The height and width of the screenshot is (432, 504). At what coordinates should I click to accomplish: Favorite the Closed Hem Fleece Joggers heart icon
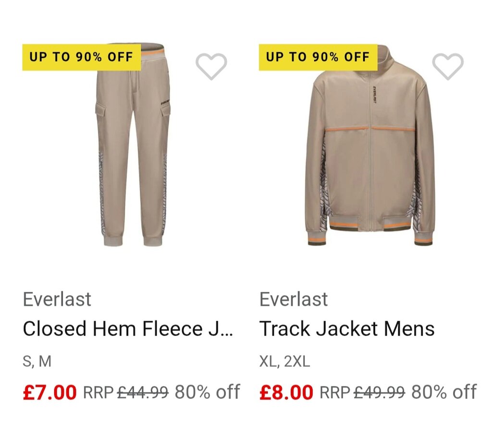[211, 67]
